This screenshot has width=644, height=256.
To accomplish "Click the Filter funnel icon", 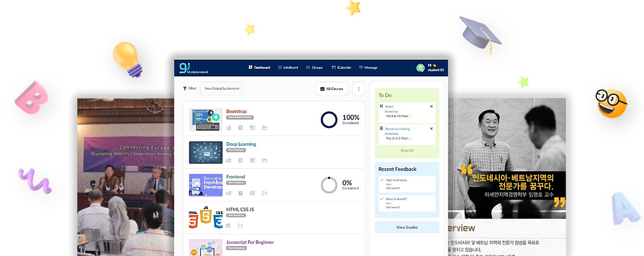I will 185,88.
